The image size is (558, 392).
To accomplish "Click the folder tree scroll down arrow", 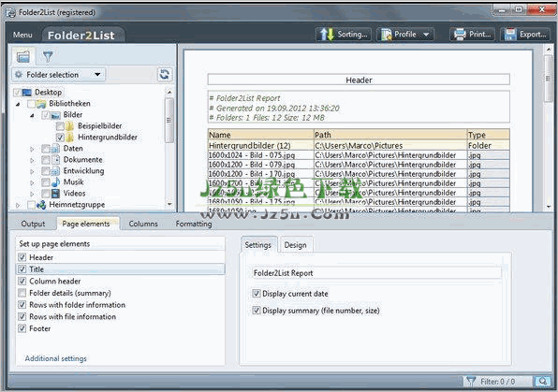I will [169, 204].
